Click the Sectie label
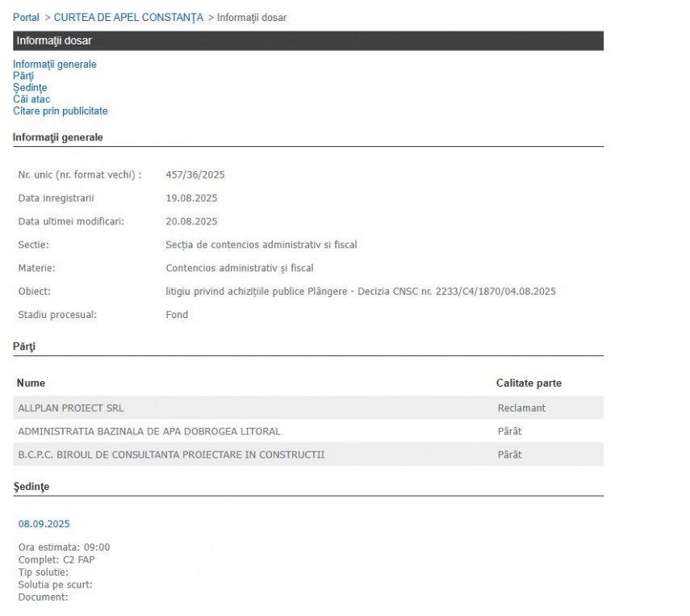The width and height of the screenshot is (690, 616). coord(33,245)
